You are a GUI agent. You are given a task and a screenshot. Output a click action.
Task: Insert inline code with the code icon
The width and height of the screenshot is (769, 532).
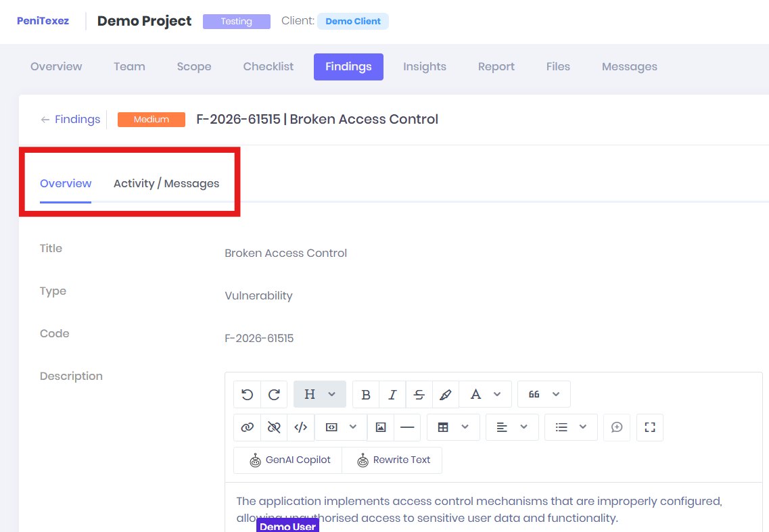301,427
